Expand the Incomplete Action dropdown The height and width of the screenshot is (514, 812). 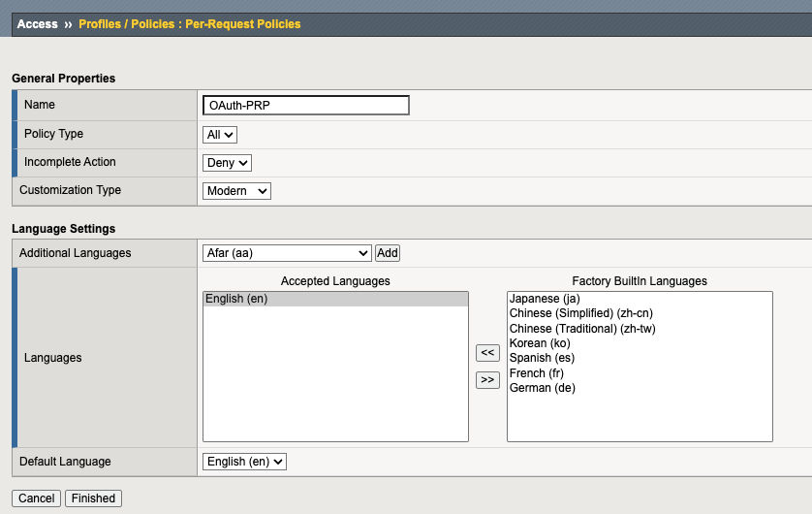[x=228, y=163]
